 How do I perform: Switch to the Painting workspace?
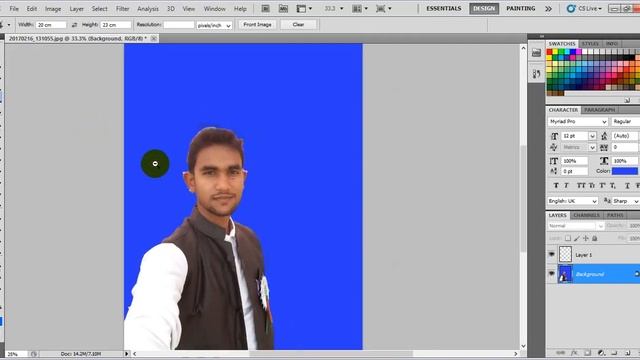pos(520,9)
